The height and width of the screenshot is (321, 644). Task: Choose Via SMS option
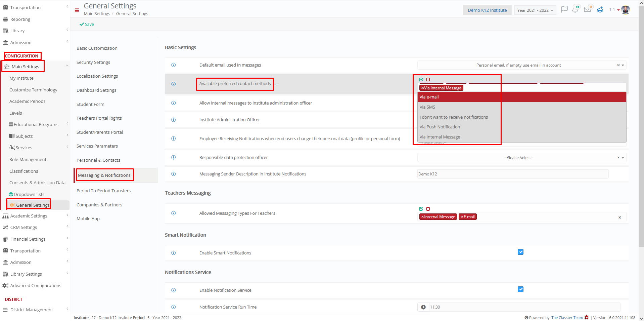(x=522, y=107)
